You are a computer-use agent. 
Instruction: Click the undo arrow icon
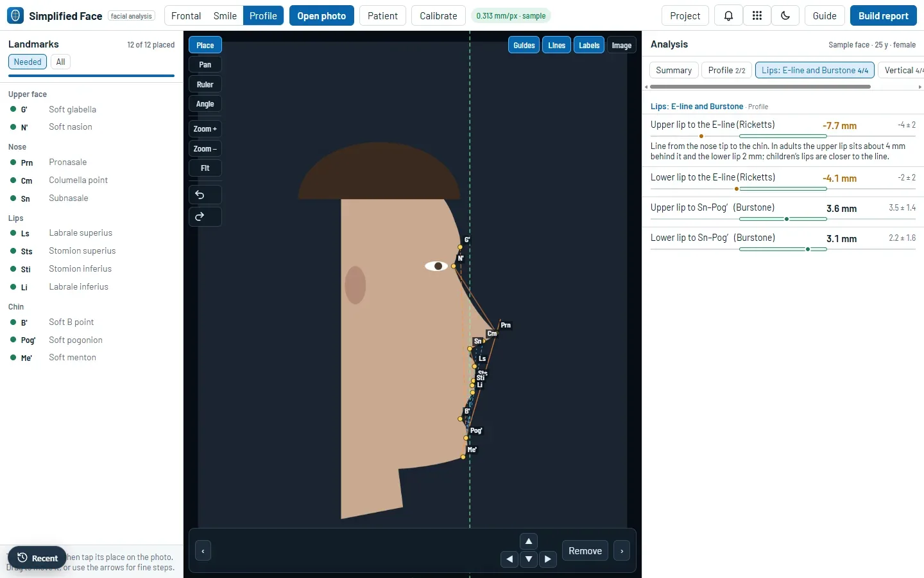coord(205,195)
